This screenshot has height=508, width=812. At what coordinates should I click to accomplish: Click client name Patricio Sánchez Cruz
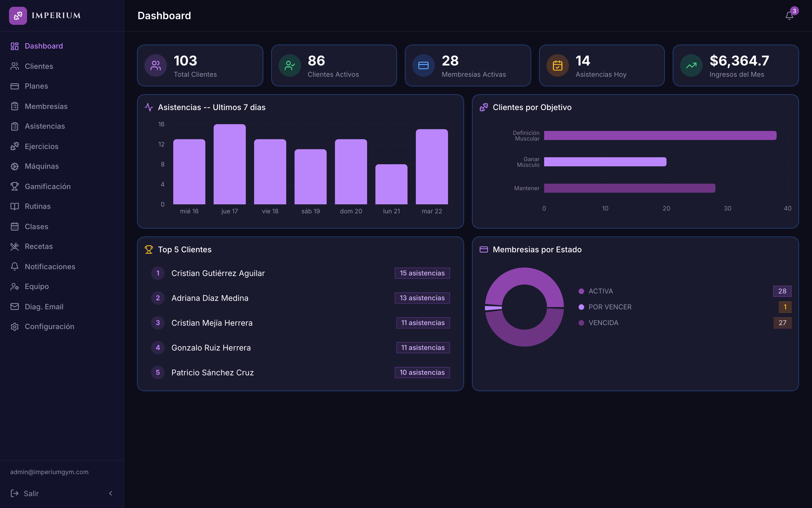click(x=212, y=373)
